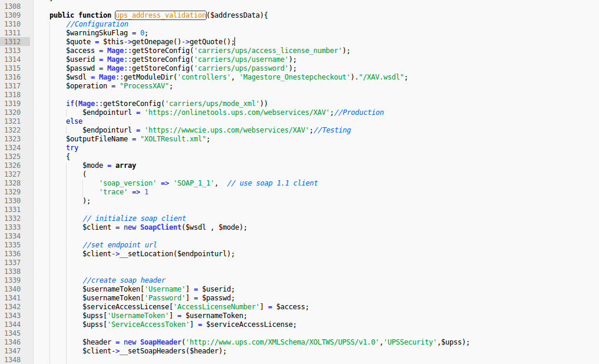Screen dimensions: 599x364
Task: Select line number 1333 in the gutter
Action: 12,227
